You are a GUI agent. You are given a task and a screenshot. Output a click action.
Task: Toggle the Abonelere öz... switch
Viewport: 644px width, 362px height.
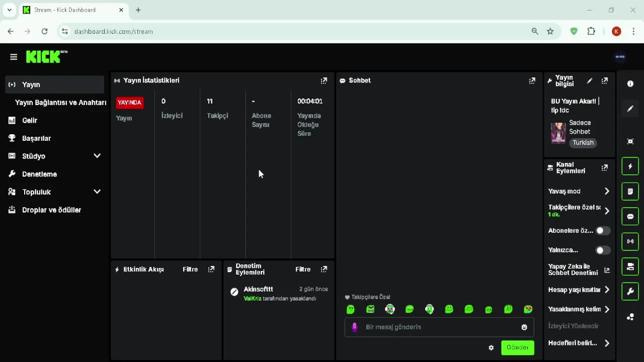603,231
